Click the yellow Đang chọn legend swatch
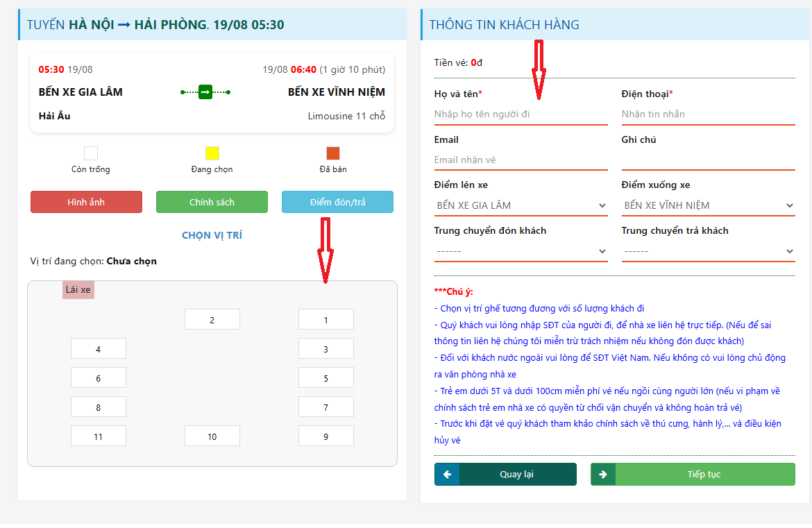The width and height of the screenshot is (812, 528). 212,153
